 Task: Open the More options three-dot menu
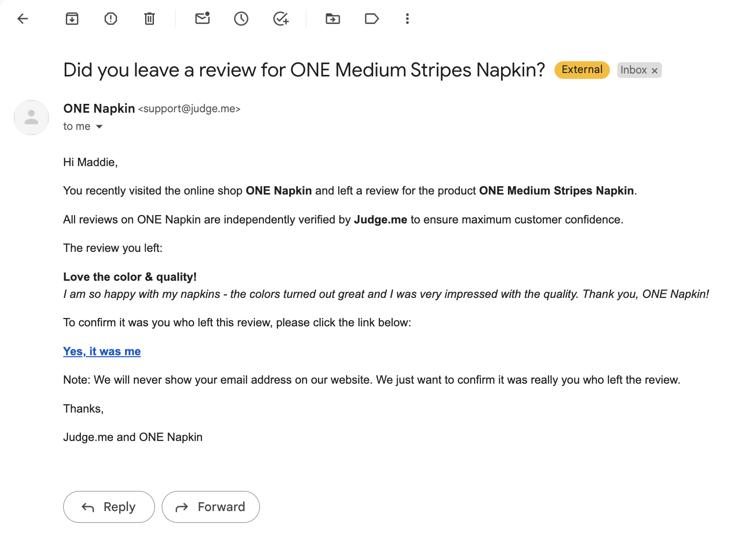[407, 19]
